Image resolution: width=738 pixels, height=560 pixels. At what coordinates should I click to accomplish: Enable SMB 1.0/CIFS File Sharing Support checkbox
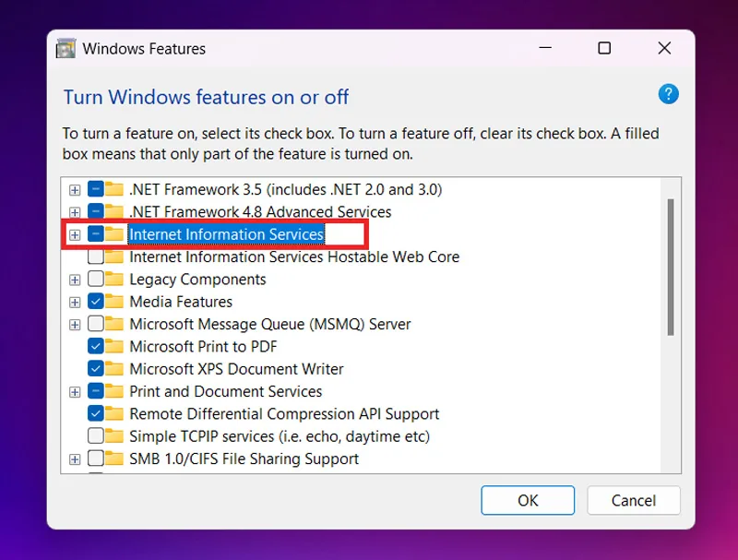(x=96, y=459)
